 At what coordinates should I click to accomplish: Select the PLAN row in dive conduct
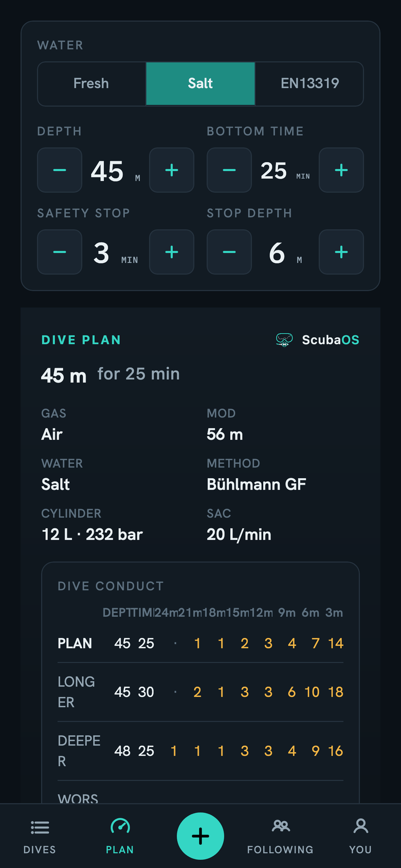click(200, 643)
